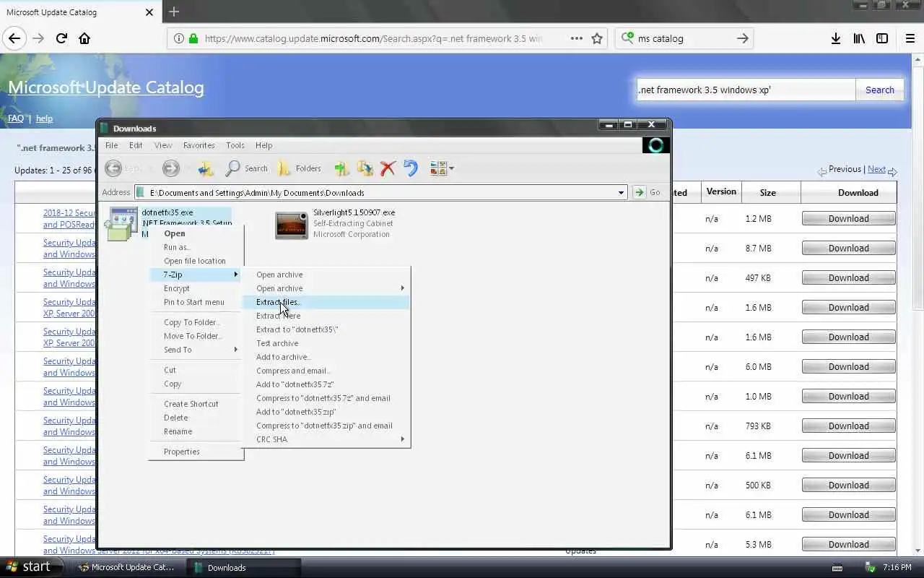Reload the Firefox page
This screenshot has width=924, height=578.
(61, 38)
